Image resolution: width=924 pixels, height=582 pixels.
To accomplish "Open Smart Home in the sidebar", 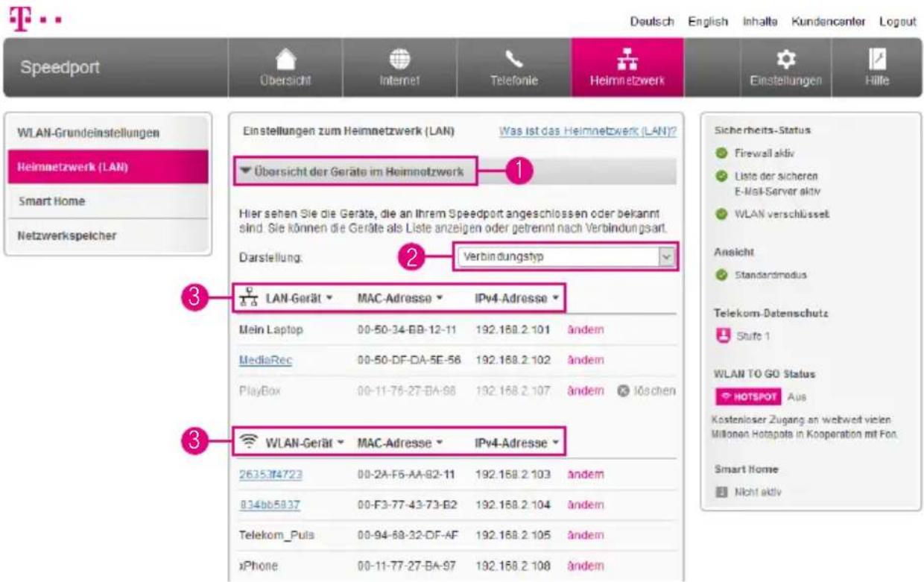I will (x=107, y=201).
